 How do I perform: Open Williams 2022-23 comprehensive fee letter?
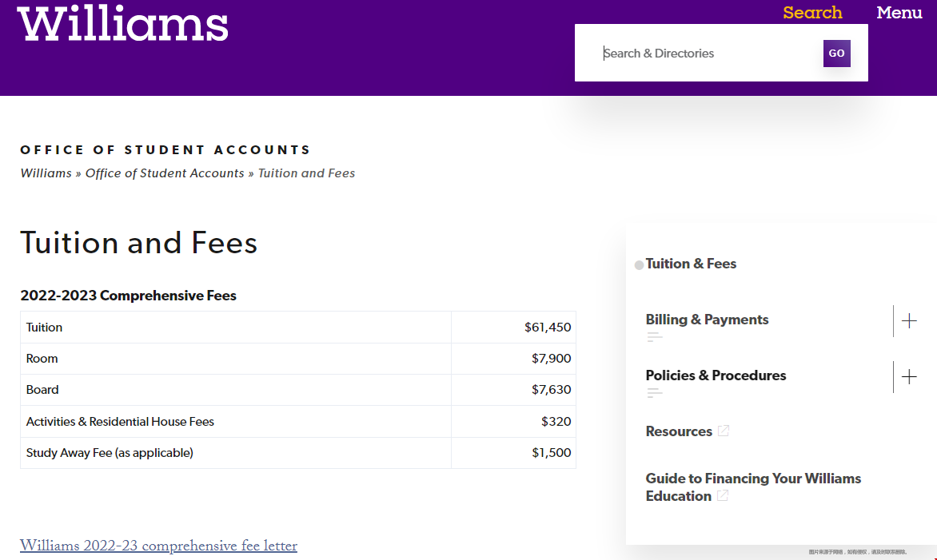(158, 546)
